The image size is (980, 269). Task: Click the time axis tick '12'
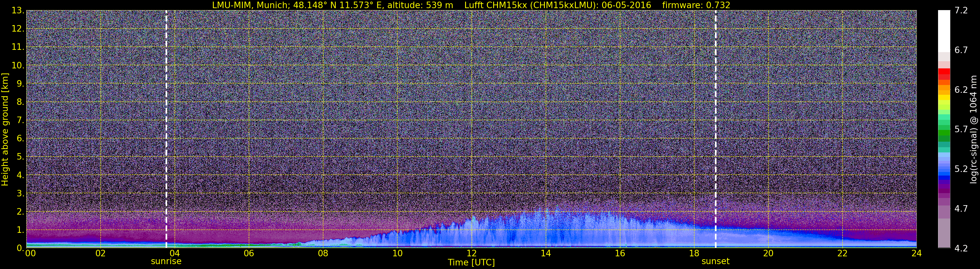point(471,253)
